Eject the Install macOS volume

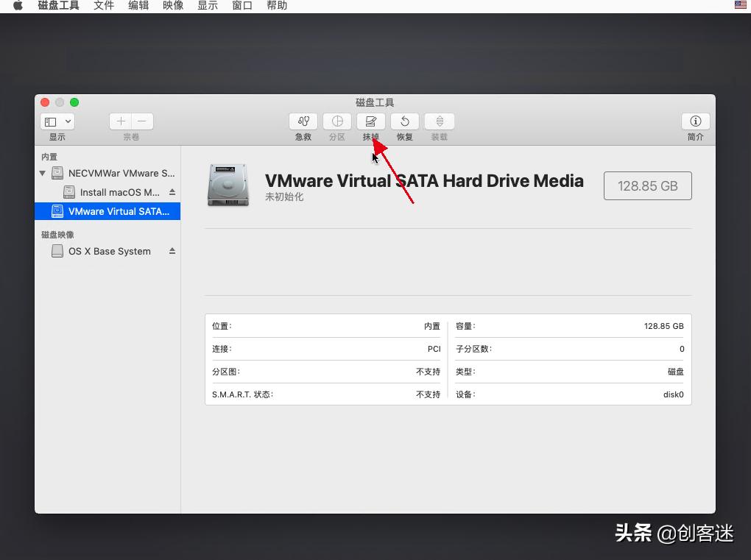[x=171, y=192]
